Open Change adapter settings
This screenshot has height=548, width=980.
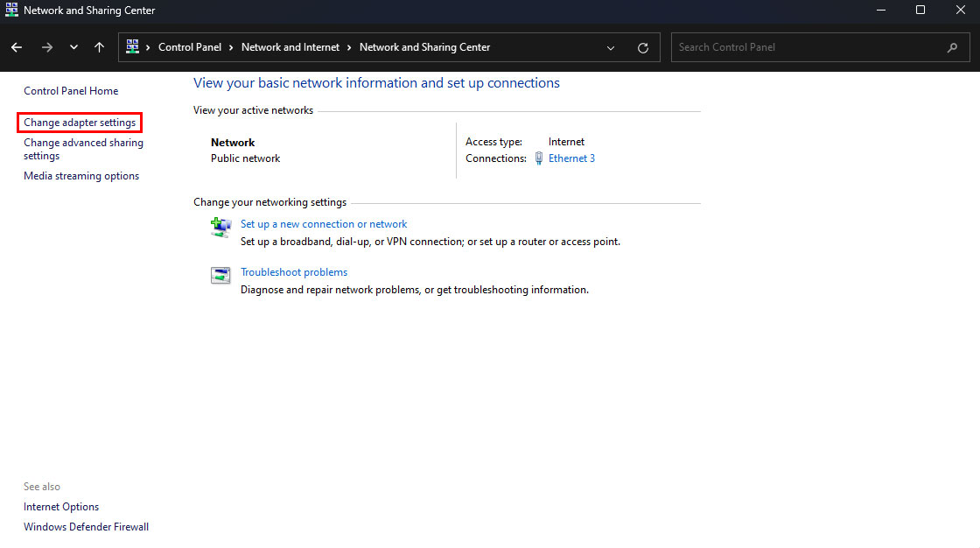point(80,123)
